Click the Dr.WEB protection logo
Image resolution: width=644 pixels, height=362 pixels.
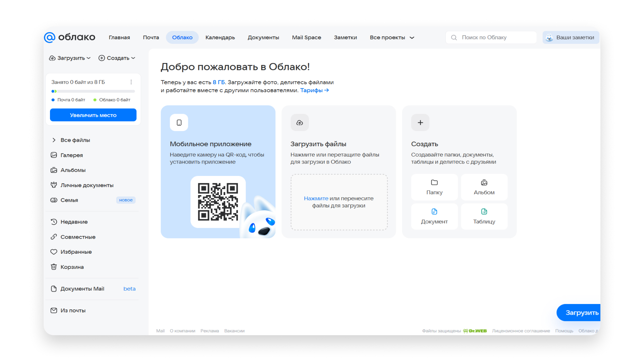(475, 331)
